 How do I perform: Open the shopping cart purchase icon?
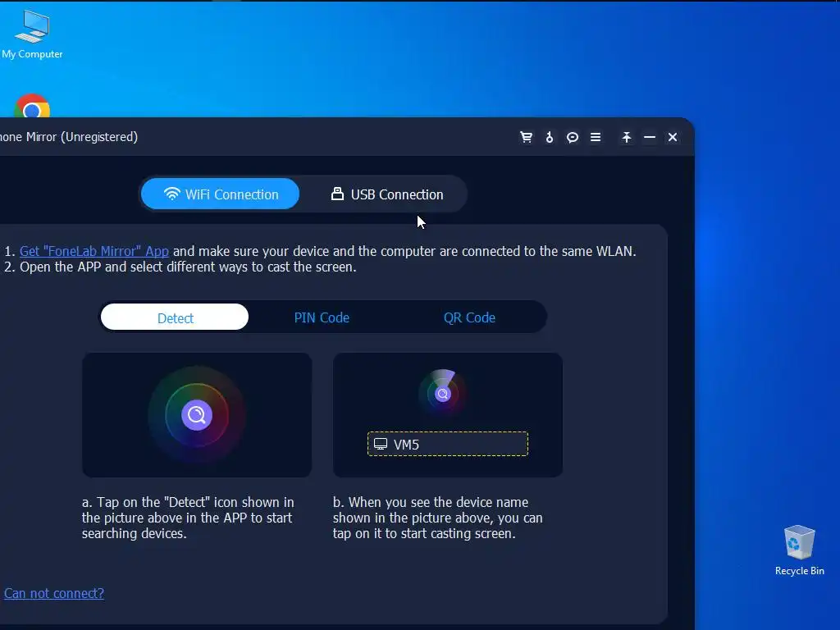(x=526, y=137)
